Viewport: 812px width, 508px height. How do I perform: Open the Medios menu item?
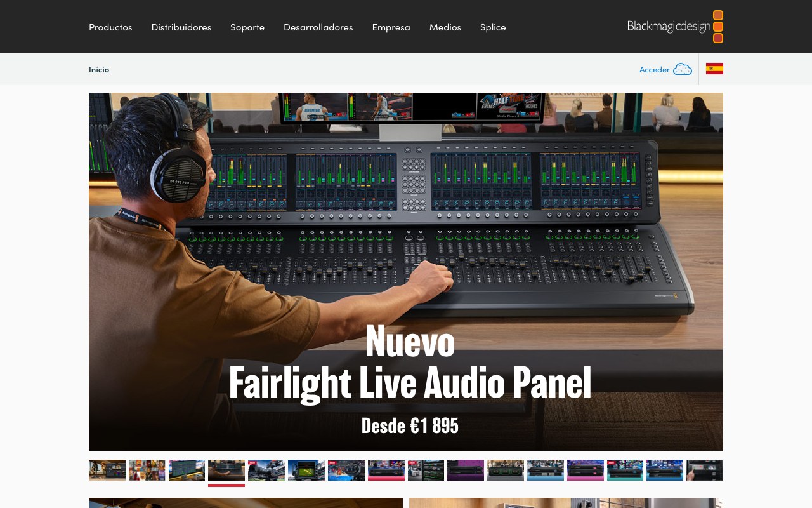[445, 27]
